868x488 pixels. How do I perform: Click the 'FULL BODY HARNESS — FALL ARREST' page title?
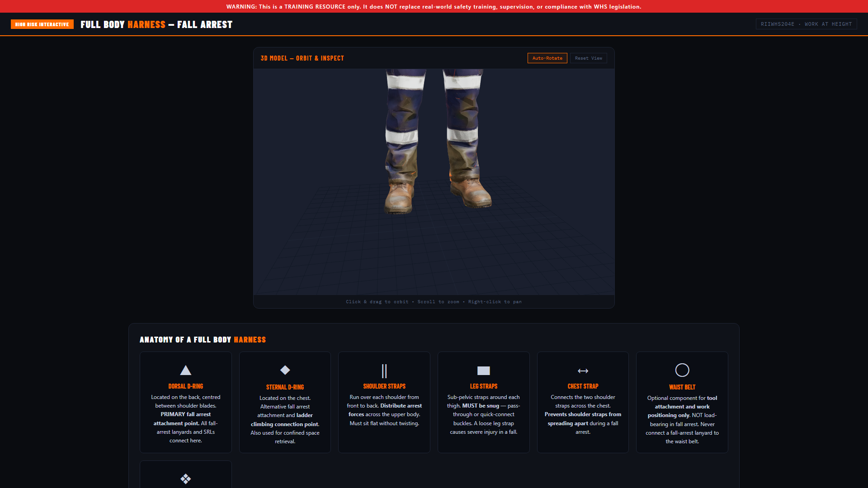tap(156, 24)
